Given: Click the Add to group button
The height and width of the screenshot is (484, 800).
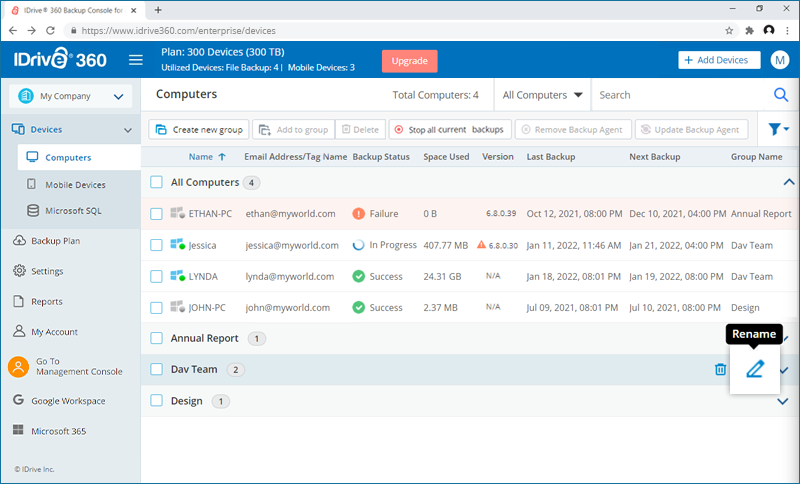Looking at the screenshot, I should pyautogui.click(x=294, y=130).
